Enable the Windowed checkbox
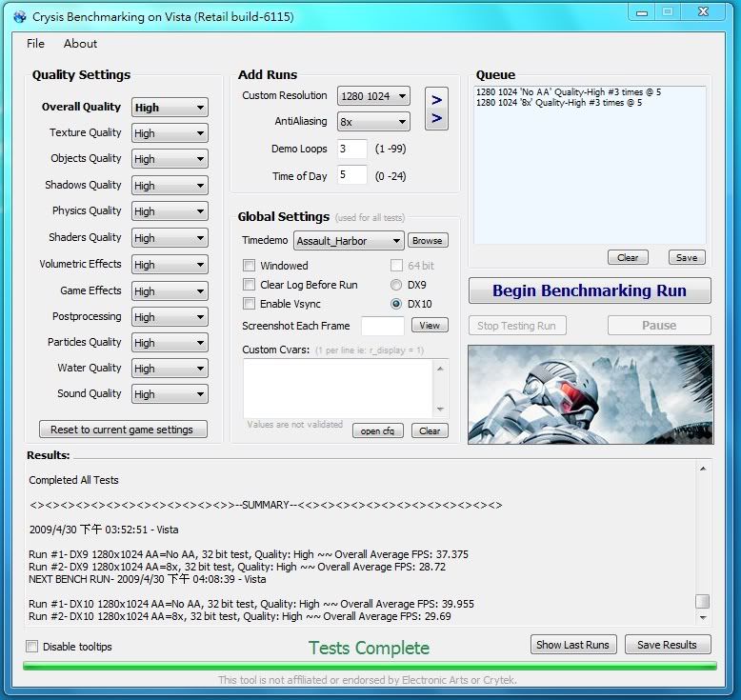 click(250, 266)
